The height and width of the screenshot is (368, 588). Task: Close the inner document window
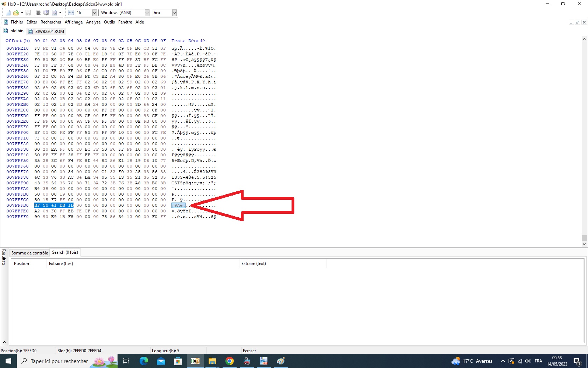tap(584, 22)
